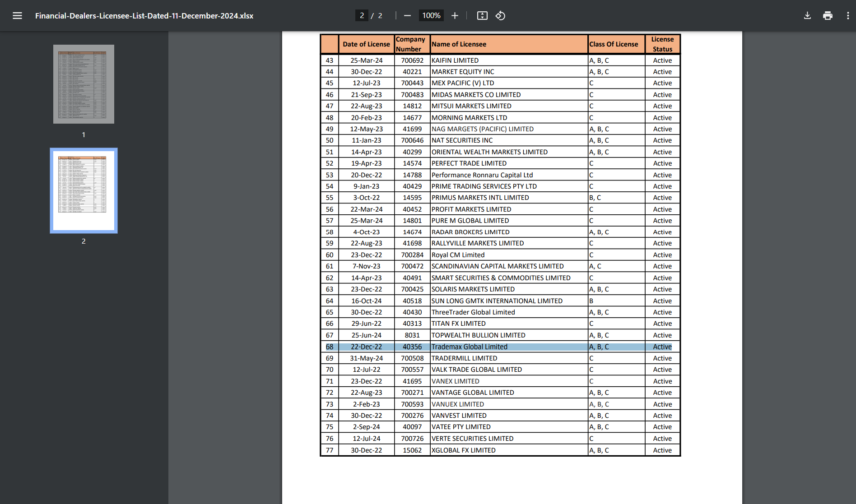Image resolution: width=856 pixels, height=504 pixels.
Task: Click TOPWEALTH BULLION LIMITED name
Action: [x=478, y=335]
